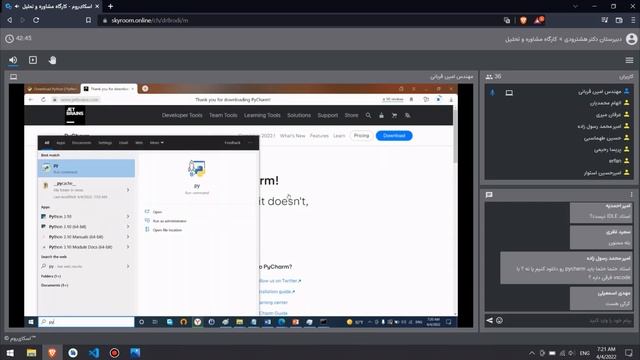Click the media playback icon in Skyroom toolbar
This screenshot has height=360, width=640.
(x=33, y=60)
